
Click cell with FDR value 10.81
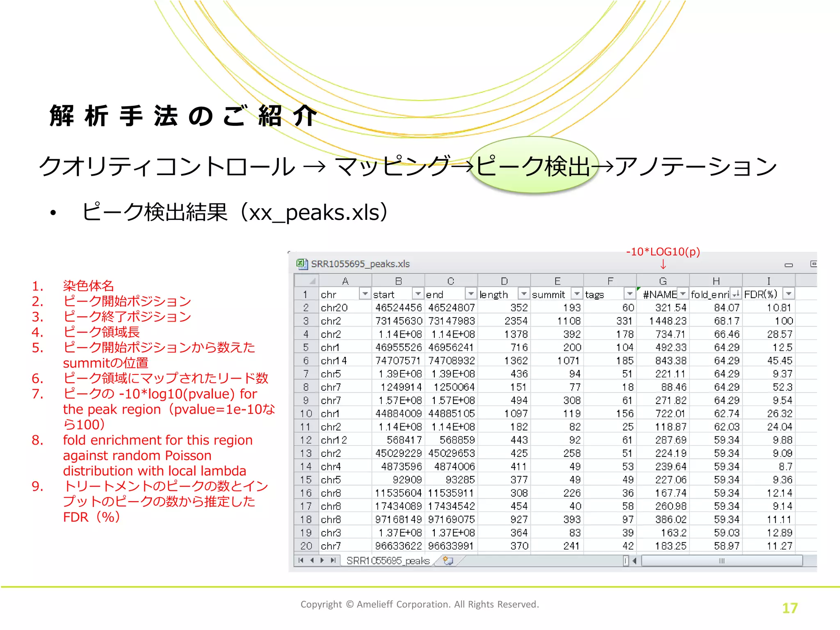(x=769, y=308)
